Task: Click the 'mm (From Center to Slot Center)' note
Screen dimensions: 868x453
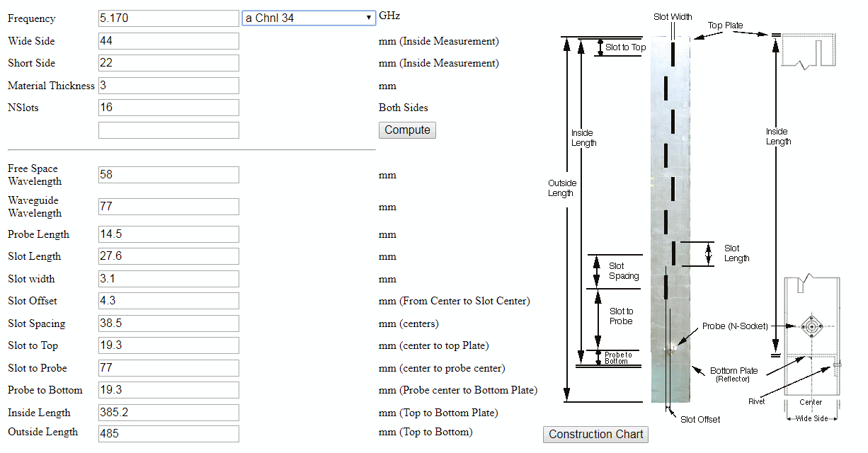Action: click(x=455, y=301)
